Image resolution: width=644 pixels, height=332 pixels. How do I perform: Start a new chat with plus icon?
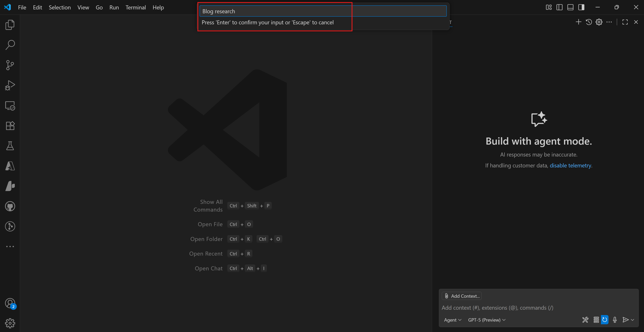578,22
